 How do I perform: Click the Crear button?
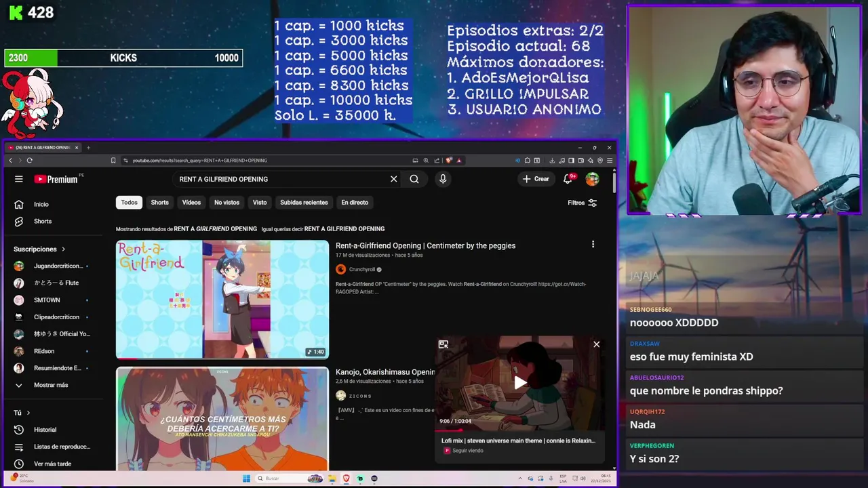click(536, 179)
